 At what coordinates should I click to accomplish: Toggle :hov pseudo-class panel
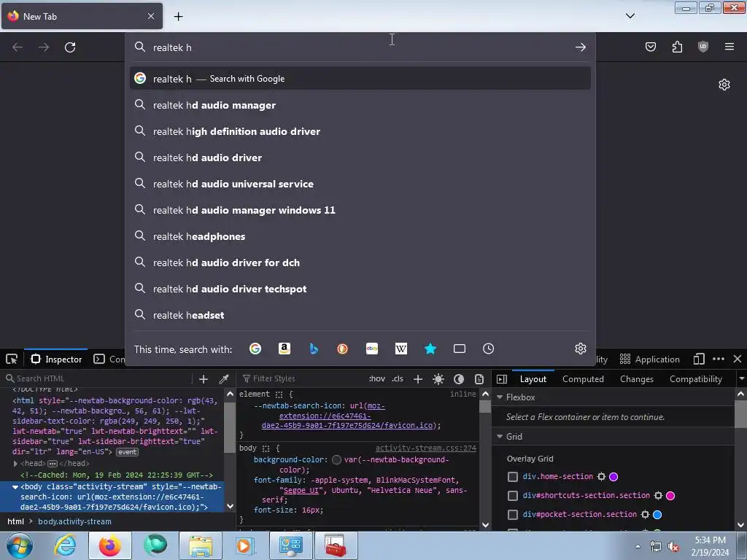377,379
